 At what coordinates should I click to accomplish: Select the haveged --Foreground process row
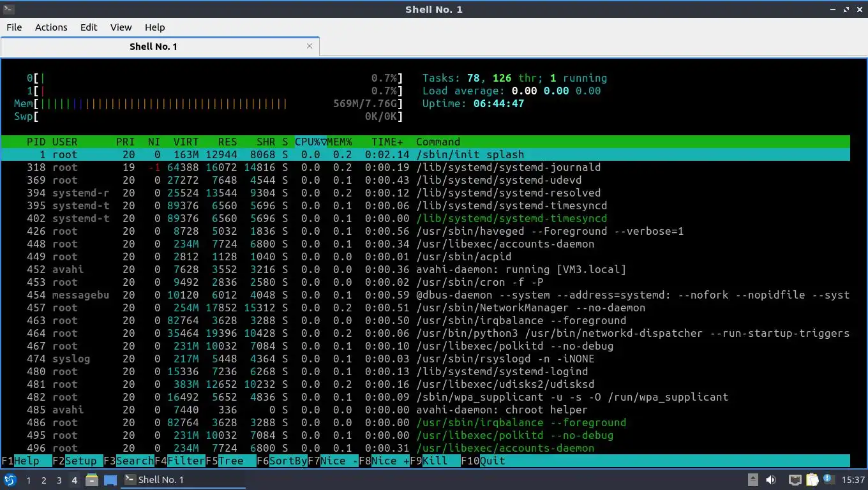pos(426,231)
